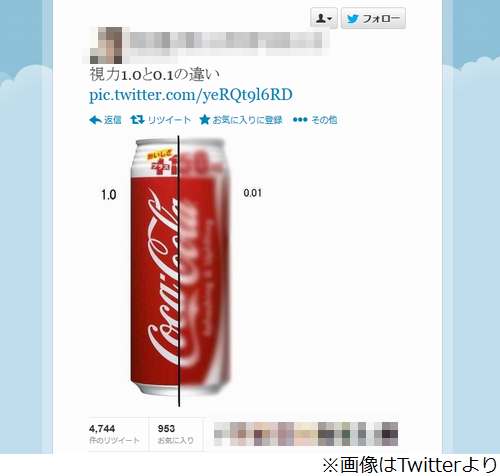500x476 pixels.
Task: Click the フォロー follow button
Action: [x=373, y=18]
